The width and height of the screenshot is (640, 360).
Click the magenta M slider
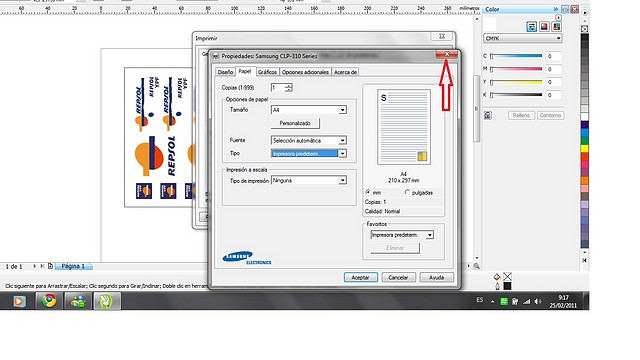click(x=516, y=69)
